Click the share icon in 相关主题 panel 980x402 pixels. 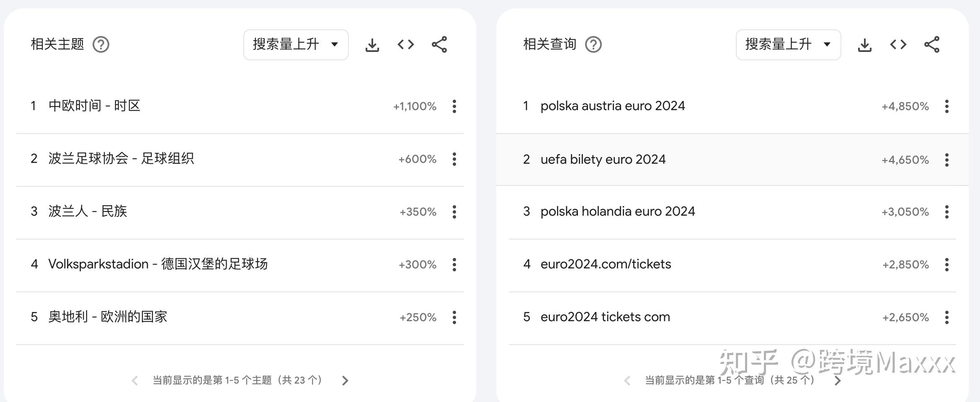tap(439, 44)
